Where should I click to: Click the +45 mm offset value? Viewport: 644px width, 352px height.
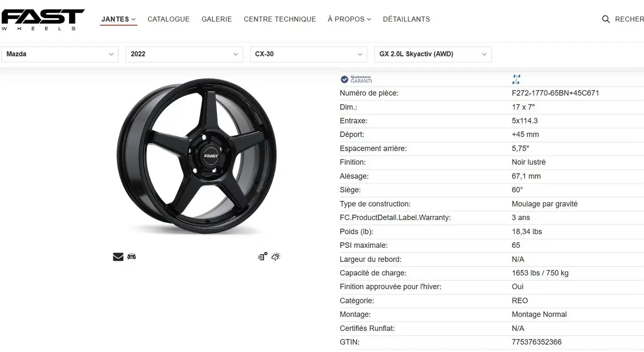(x=525, y=134)
